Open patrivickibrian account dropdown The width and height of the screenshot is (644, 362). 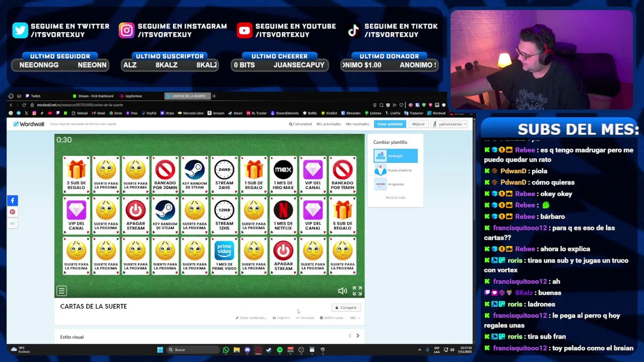point(450,124)
